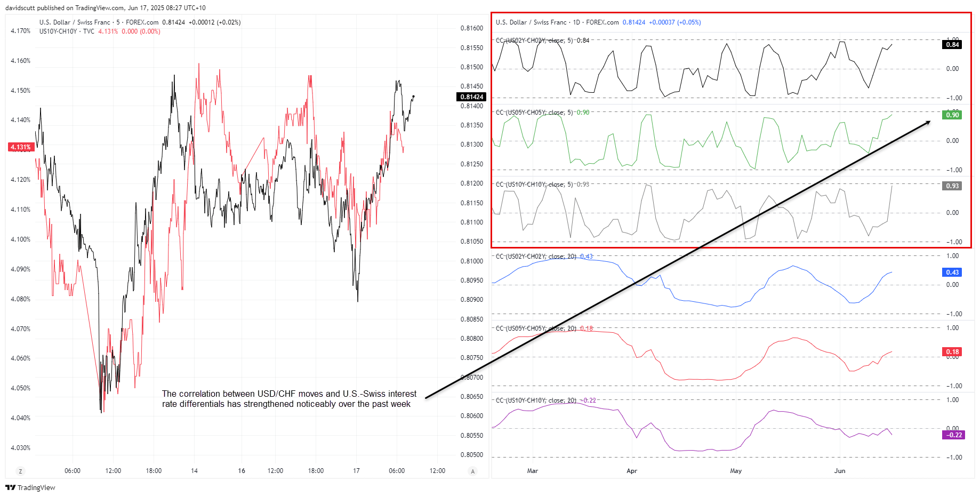This screenshot has height=497, width=980.
Task: Click the '14' date label on left time axis
Action: (x=195, y=471)
